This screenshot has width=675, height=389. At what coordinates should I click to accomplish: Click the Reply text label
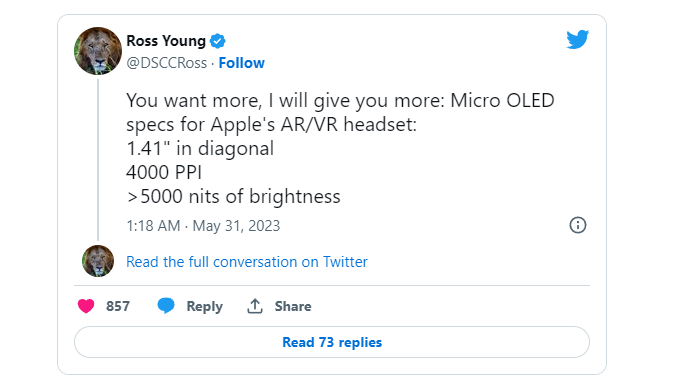[x=204, y=306]
